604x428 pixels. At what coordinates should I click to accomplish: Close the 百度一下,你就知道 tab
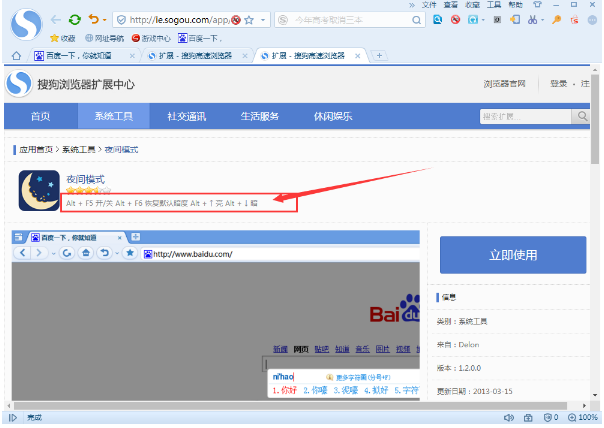click(x=132, y=56)
